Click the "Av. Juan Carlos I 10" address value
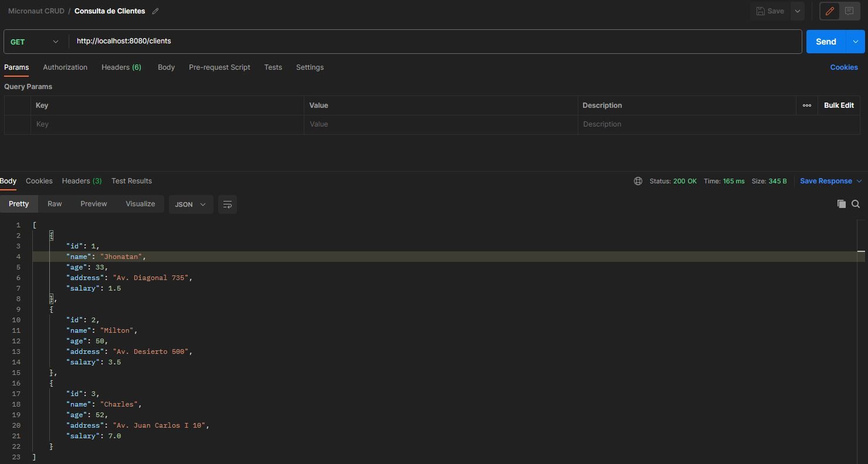Viewport: 868px width, 464px height. 160,425
